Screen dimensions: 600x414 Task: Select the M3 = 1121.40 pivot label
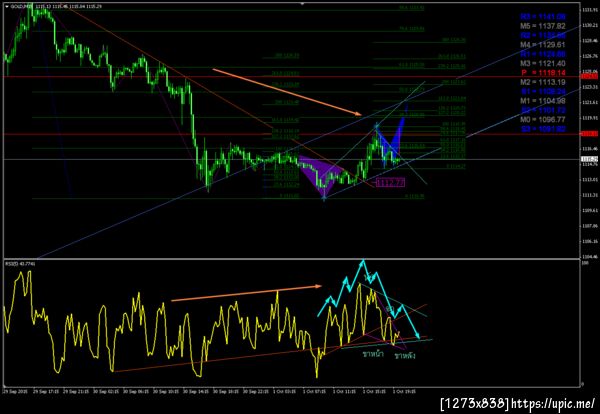pos(543,64)
